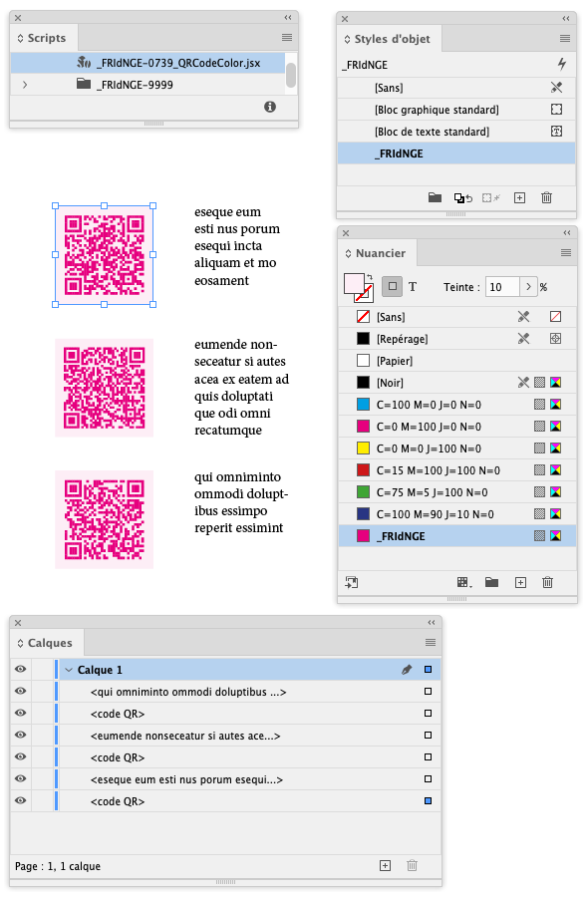Select [Noir] swatch

coord(456,383)
